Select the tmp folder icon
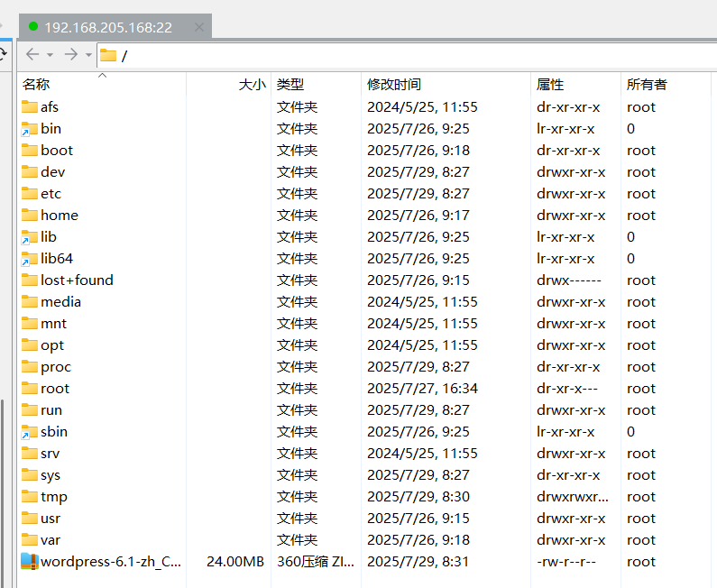This screenshot has height=588, width=717. [x=30, y=496]
